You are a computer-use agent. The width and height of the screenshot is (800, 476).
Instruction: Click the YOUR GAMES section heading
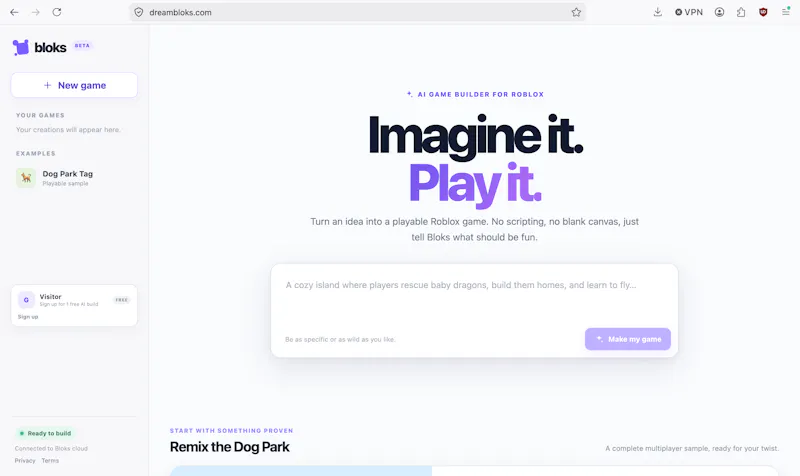point(40,115)
